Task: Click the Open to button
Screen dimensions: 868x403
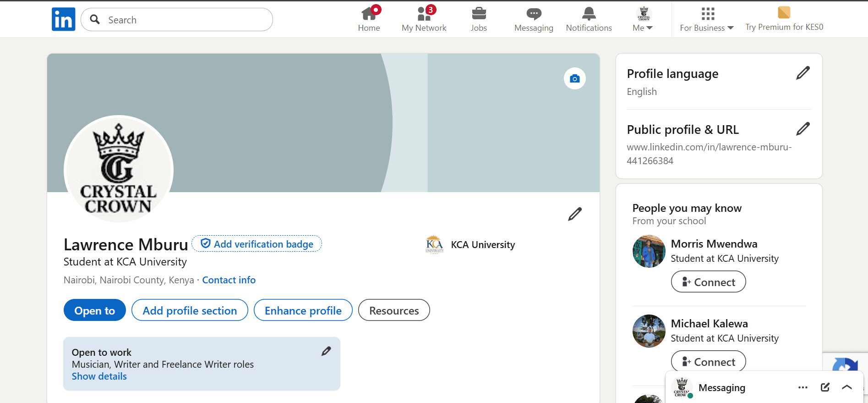Action: pos(94,310)
